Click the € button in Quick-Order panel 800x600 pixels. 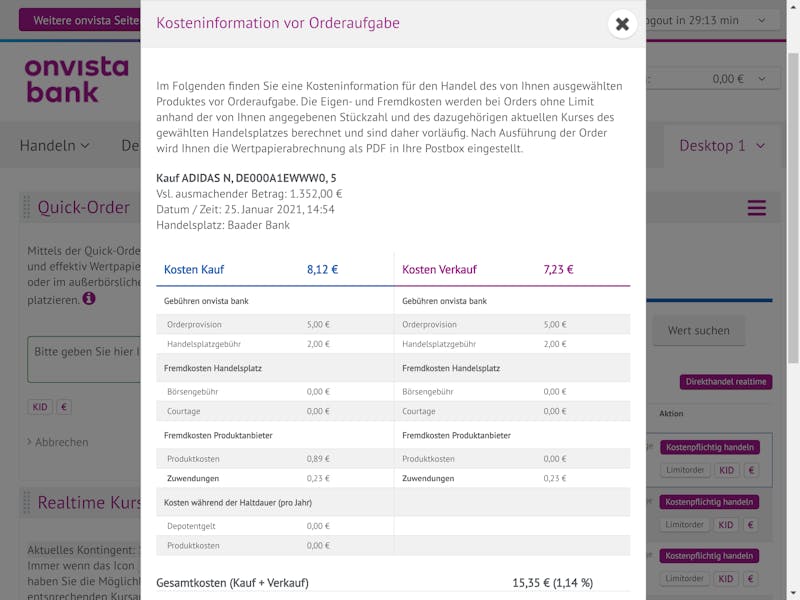64,407
